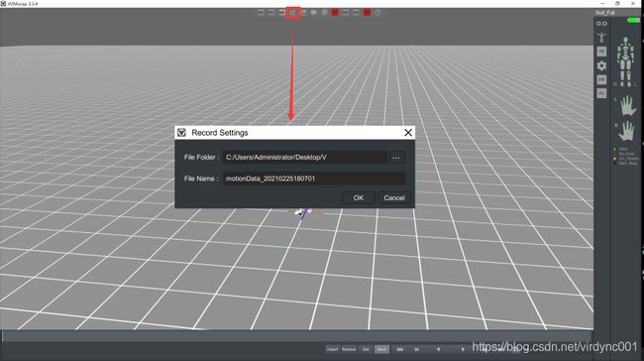Select the right hand (R) sensor diagram
Image resolution: width=644 pixels, height=361 pixels.
pyautogui.click(x=626, y=131)
